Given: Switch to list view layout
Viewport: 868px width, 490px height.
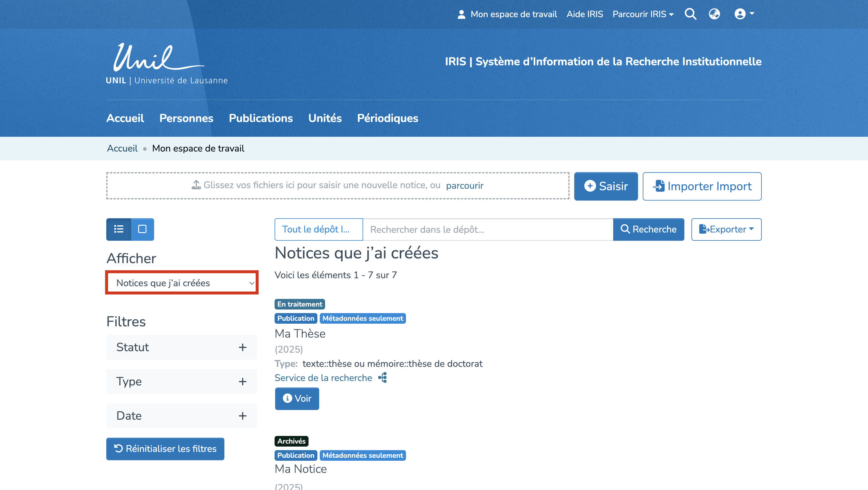Looking at the screenshot, I should pos(119,229).
